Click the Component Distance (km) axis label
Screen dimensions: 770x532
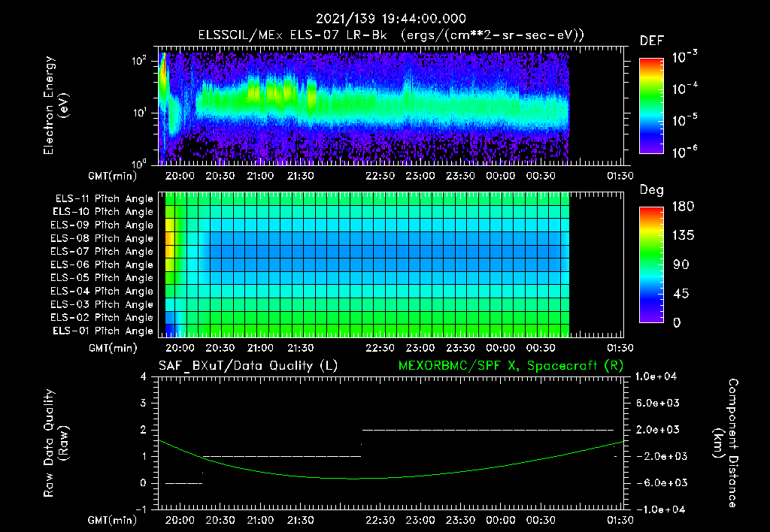click(726, 443)
